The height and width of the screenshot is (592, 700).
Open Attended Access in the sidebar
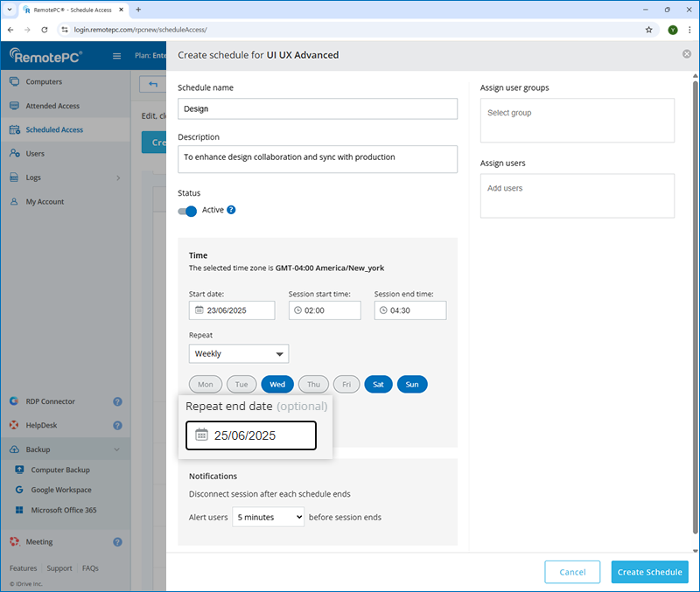point(52,106)
